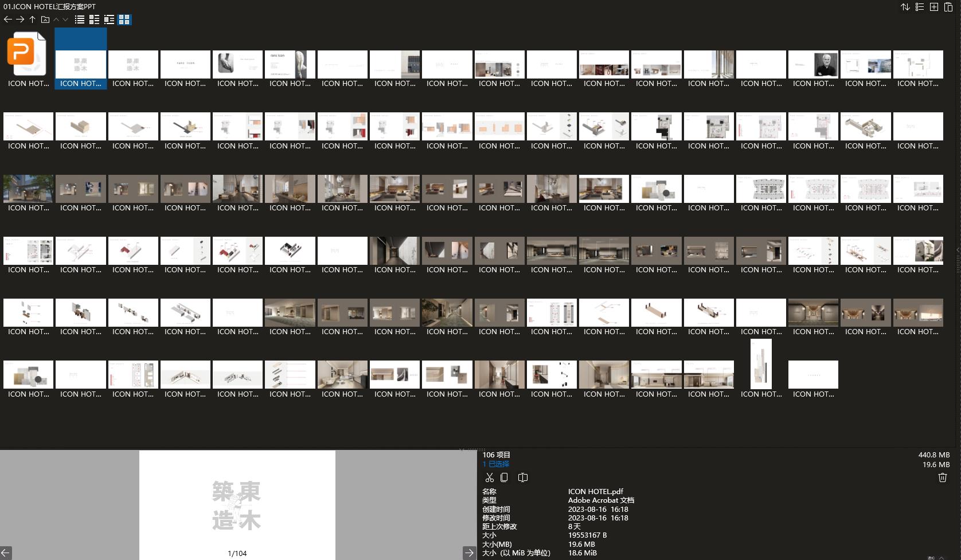961x560 pixels.
Task: Click the paste clipboard icon at top right
Action: [x=949, y=7]
